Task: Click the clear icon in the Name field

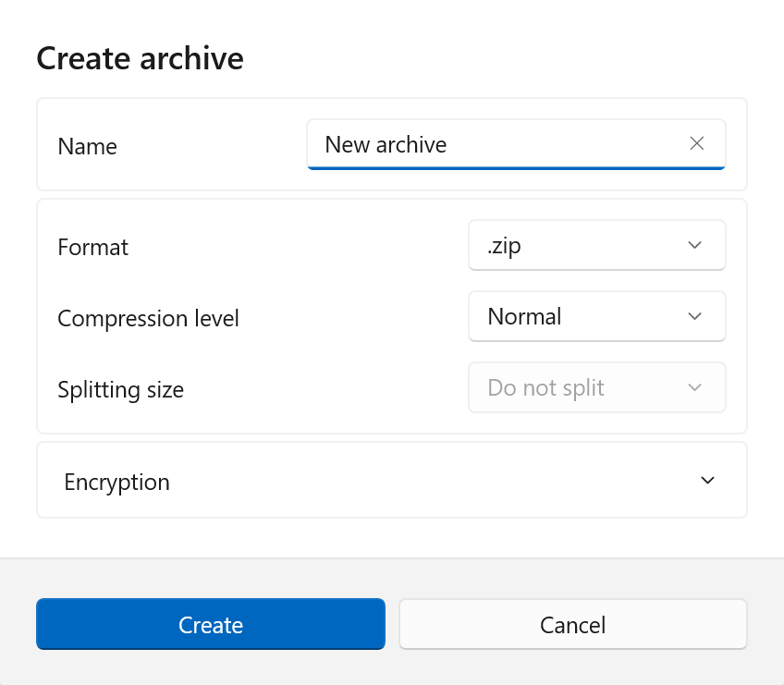Action: coord(696,143)
